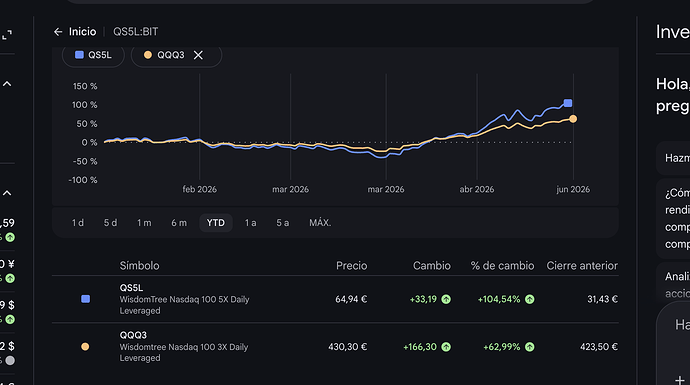Viewport: 690px width, 385px height.
Task: Open the QS5L row in table
Action: pos(335,299)
